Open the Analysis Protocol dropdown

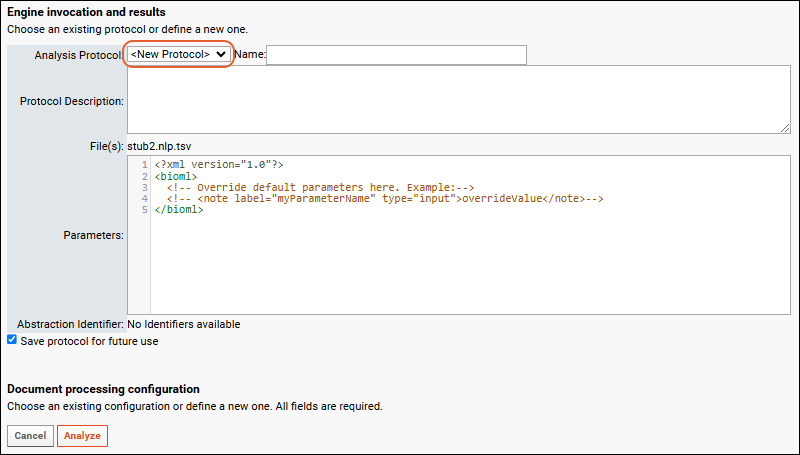click(179, 54)
